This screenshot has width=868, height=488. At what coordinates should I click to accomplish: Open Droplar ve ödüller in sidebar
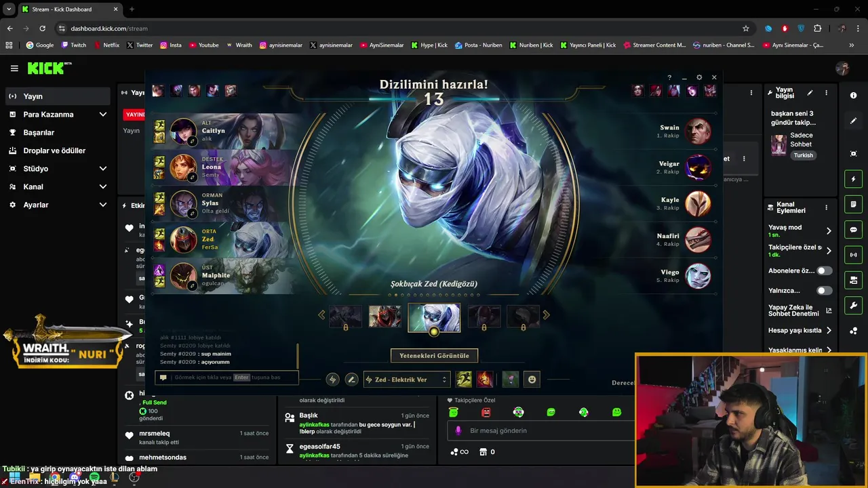point(58,150)
